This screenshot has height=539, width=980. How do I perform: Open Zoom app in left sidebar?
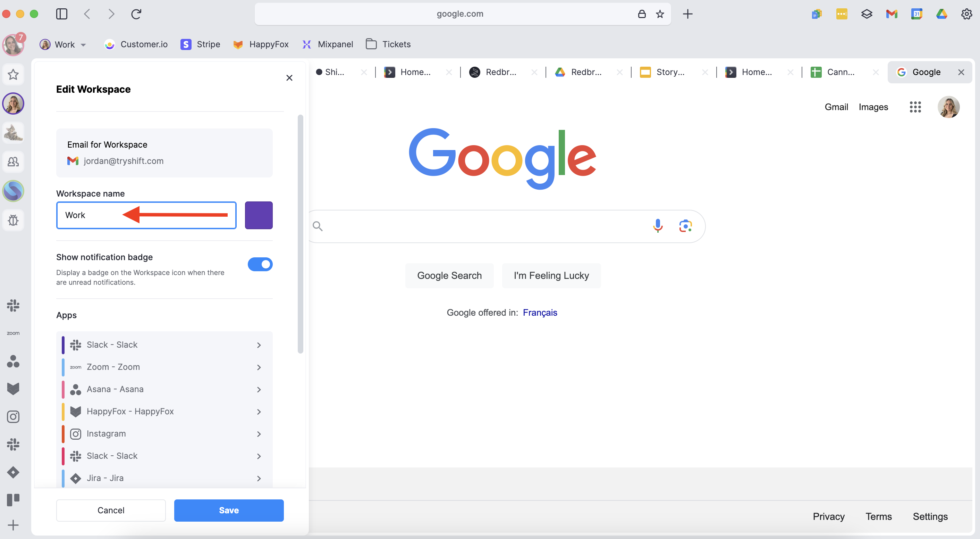(13, 333)
